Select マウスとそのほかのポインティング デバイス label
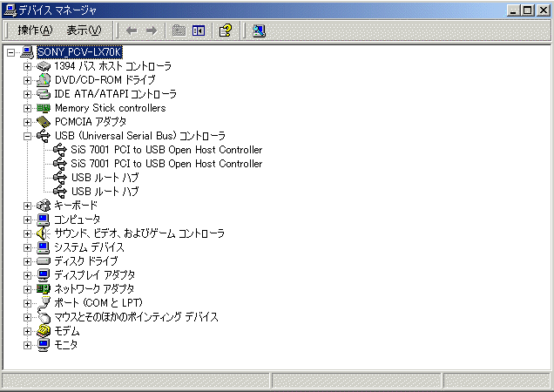Image resolution: width=554 pixels, height=392 pixels. coord(137,317)
